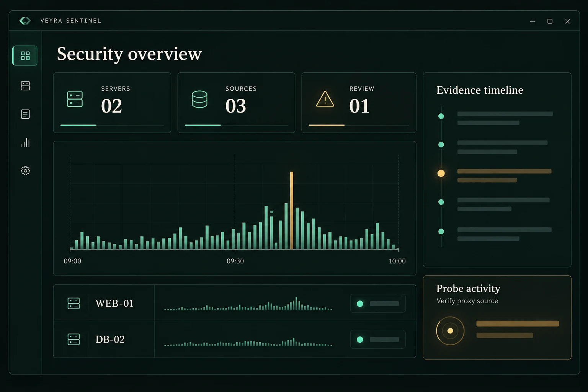Click the 09:00 chart axis label
This screenshot has width=588, height=392.
pos(72,261)
